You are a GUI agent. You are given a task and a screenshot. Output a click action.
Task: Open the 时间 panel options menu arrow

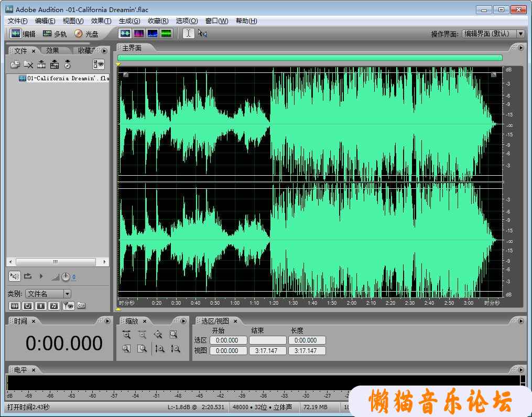coord(107,321)
